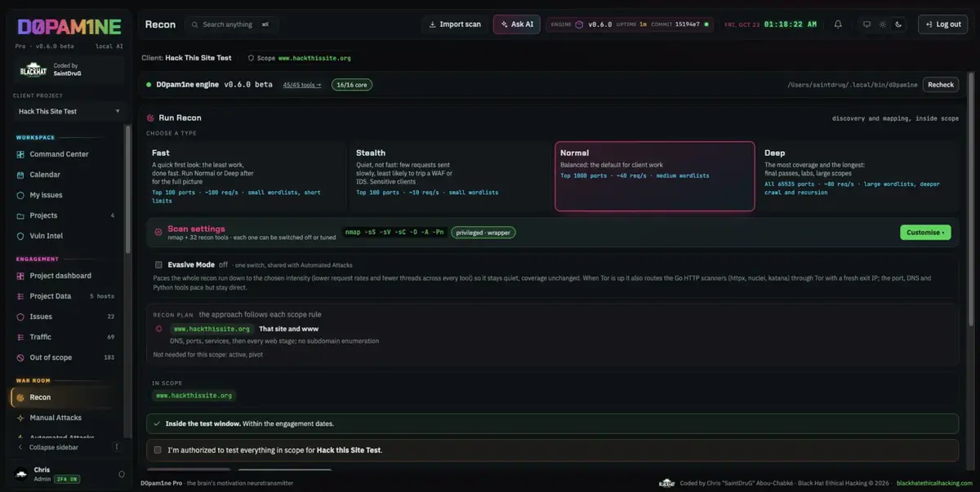Click the nmap -sS -sV command chip
The height and width of the screenshot is (492, 980).
(394, 232)
